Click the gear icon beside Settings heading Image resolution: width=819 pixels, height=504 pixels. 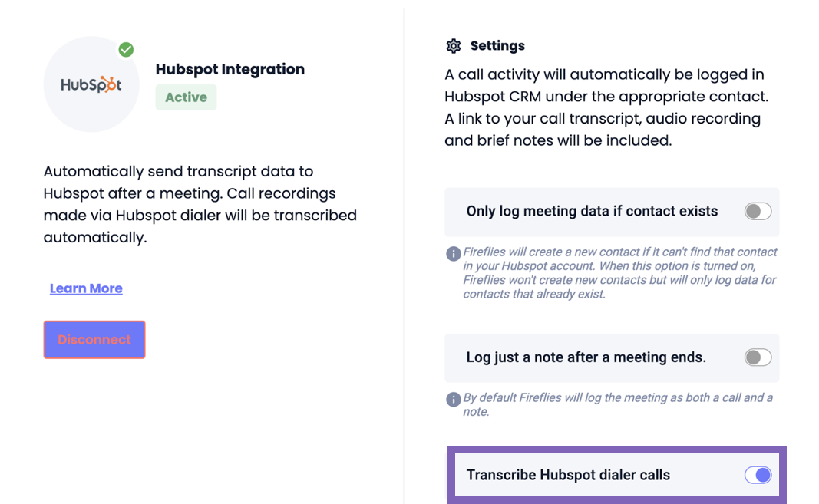453,45
